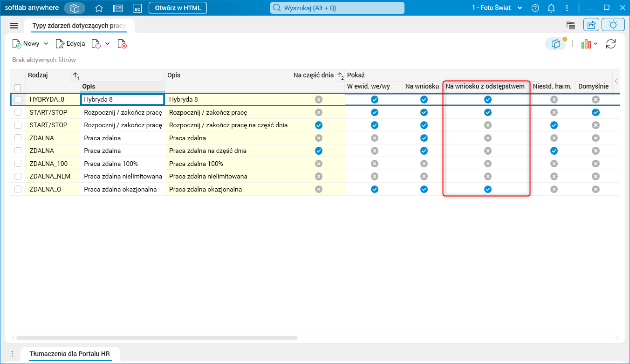The height and width of the screenshot is (364, 630).
Task: Click HYBRYDA_8 status icon under Domyślnie
Action: [x=596, y=99]
